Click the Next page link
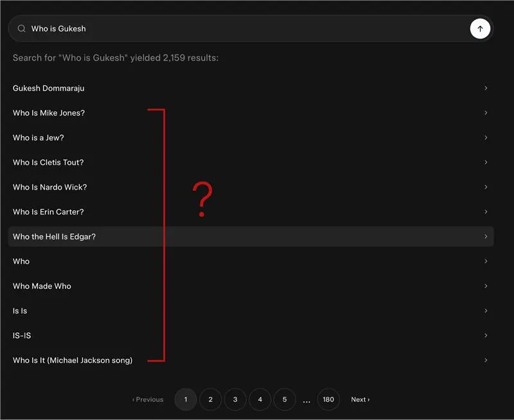Image resolution: width=514 pixels, height=420 pixels. [x=360, y=399]
